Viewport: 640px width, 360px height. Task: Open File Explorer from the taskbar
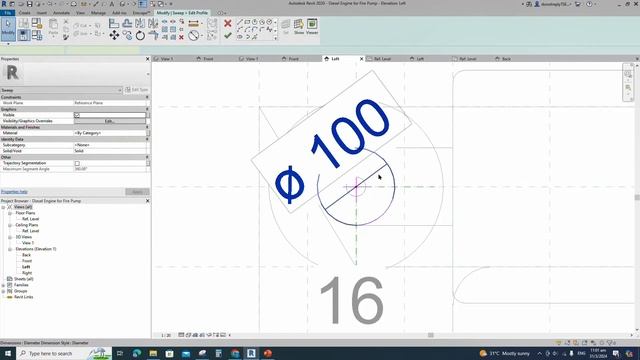pos(153,353)
